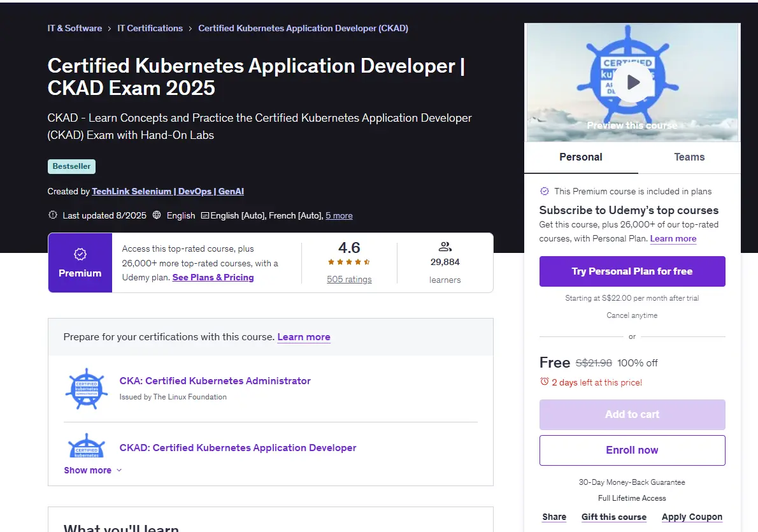Click Learn more about Personal Plan

(x=673, y=238)
